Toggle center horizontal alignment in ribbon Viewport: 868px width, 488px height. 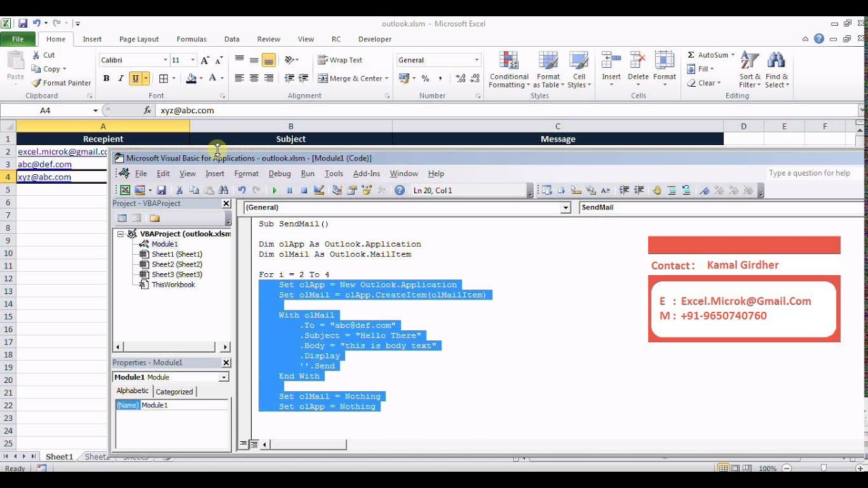tap(254, 79)
